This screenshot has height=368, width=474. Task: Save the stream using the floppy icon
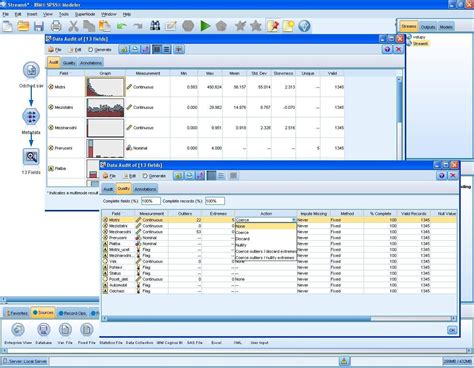coord(39,26)
